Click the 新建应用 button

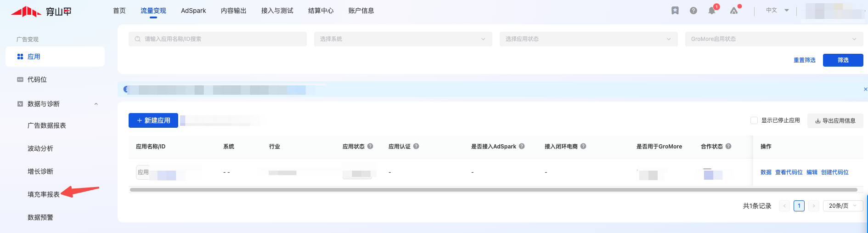153,120
